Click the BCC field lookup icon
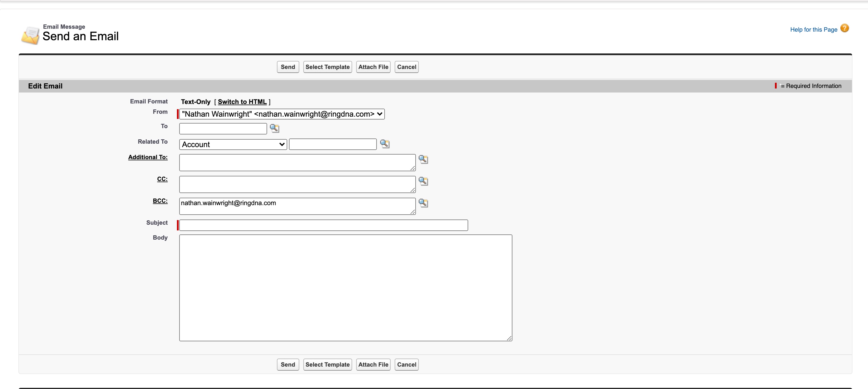 pos(423,203)
